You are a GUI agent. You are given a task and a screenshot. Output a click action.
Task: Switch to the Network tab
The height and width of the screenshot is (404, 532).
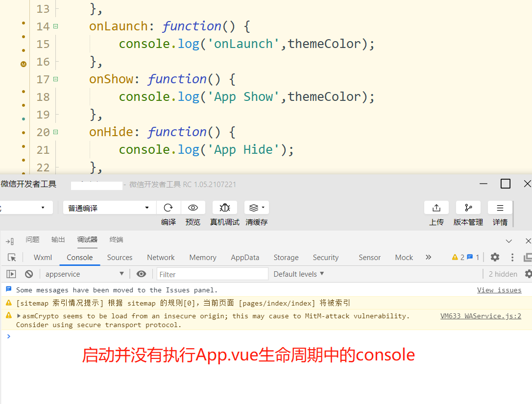tap(161, 258)
